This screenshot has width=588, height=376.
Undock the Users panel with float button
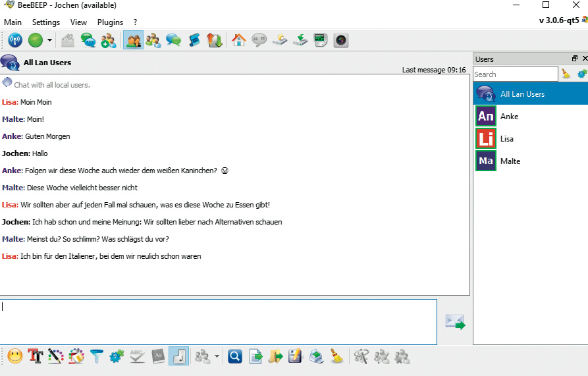tap(575, 59)
